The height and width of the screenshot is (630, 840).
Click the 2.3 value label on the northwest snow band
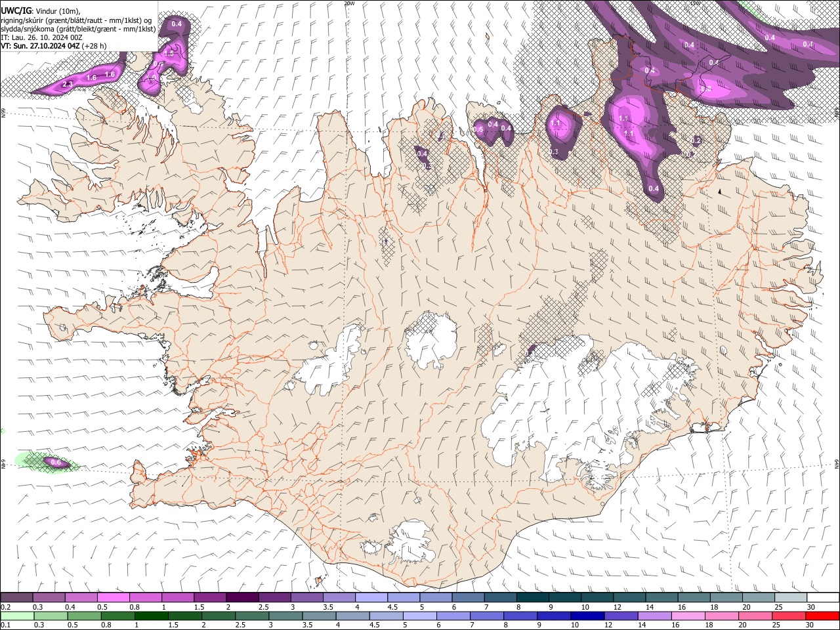click(x=67, y=85)
